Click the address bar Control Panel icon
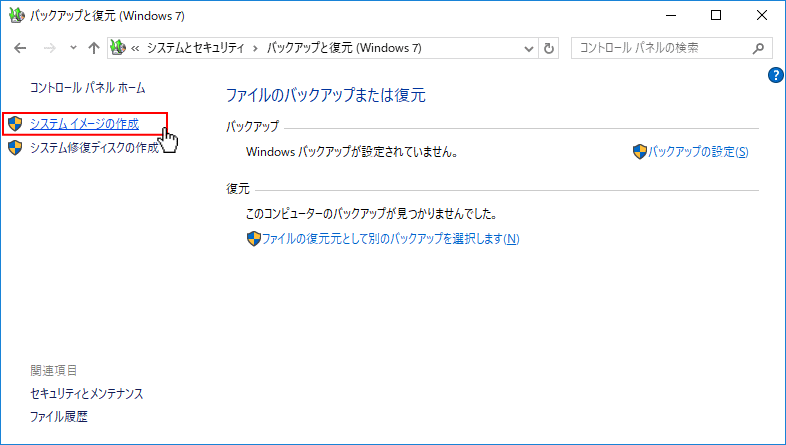The width and height of the screenshot is (786, 445). point(118,48)
